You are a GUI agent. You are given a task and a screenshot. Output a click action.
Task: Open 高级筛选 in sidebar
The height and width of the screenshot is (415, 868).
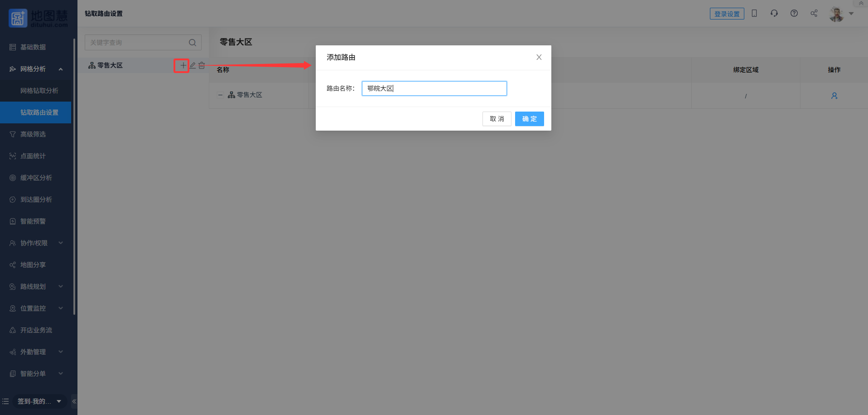pyautogui.click(x=33, y=134)
